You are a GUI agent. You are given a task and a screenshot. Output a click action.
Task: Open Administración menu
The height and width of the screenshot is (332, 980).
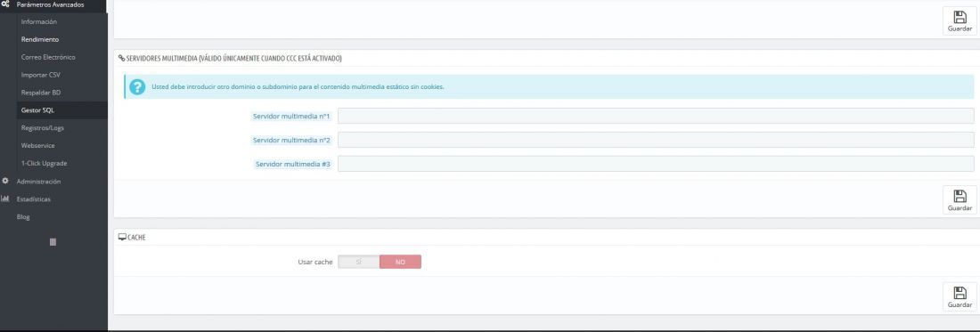[x=38, y=182]
